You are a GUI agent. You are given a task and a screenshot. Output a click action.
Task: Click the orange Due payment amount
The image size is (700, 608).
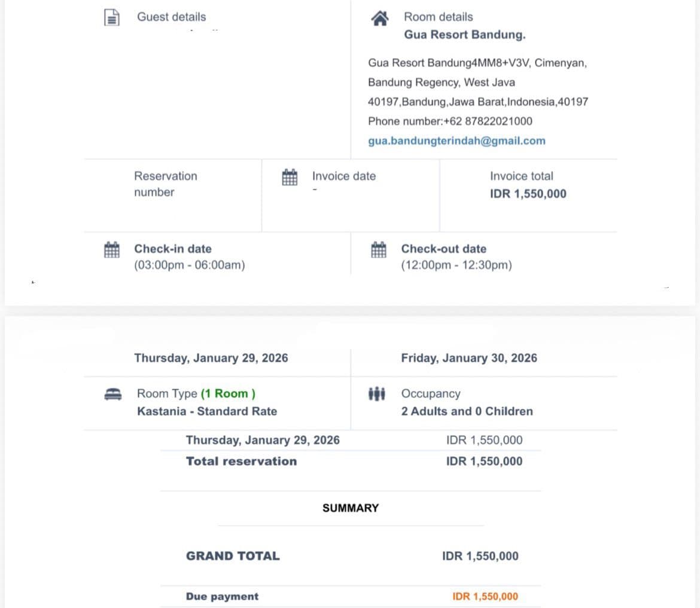485,597
